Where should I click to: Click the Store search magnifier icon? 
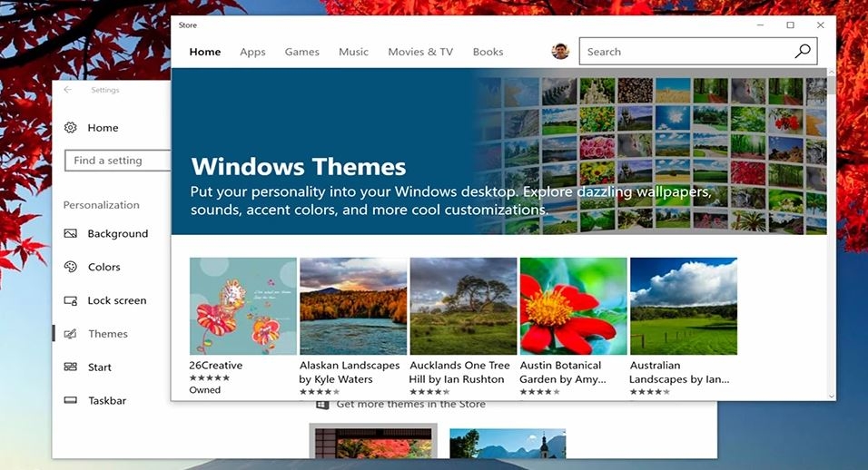(x=802, y=52)
